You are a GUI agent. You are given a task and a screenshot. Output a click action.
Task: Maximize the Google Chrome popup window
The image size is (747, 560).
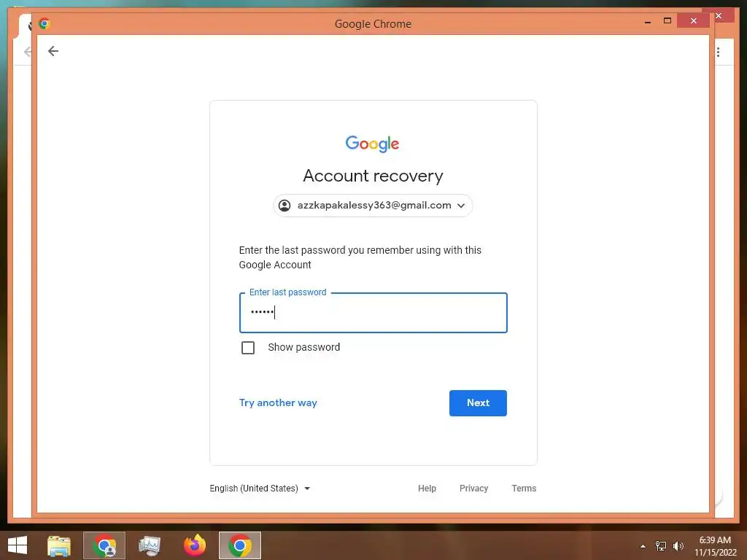click(667, 20)
